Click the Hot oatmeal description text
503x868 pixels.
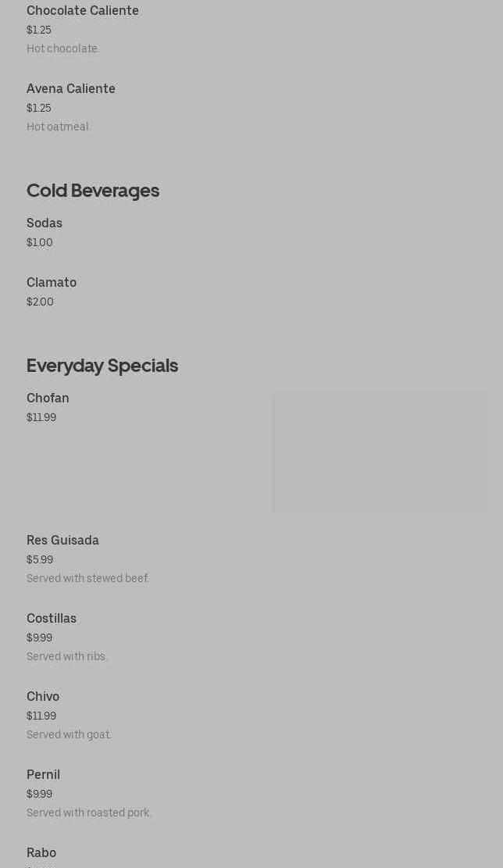(58, 127)
